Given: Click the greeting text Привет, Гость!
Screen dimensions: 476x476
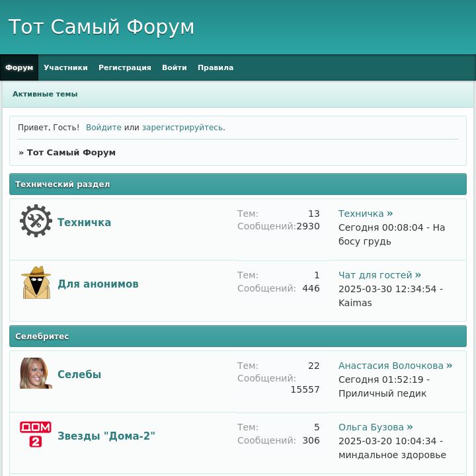Looking at the screenshot, I should tap(48, 127).
